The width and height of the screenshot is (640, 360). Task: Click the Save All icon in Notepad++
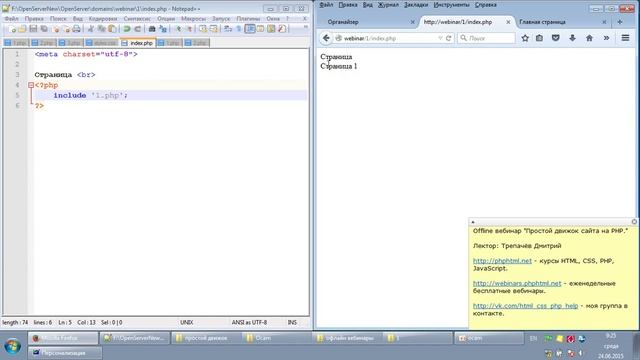(44, 29)
